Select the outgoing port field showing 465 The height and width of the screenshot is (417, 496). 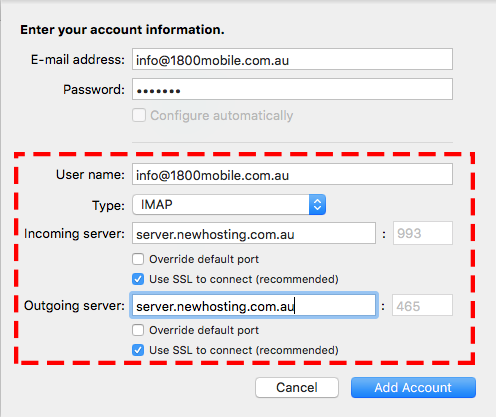coord(422,305)
